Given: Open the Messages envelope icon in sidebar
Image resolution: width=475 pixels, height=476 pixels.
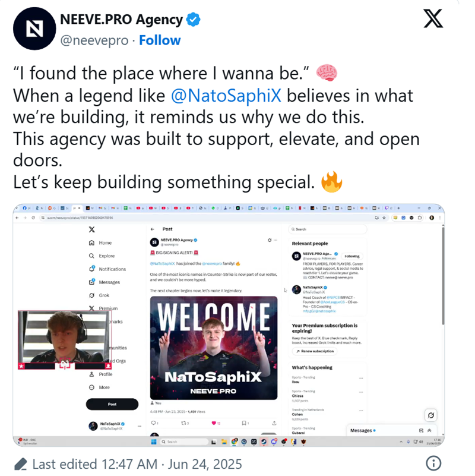Looking at the screenshot, I should (92, 282).
